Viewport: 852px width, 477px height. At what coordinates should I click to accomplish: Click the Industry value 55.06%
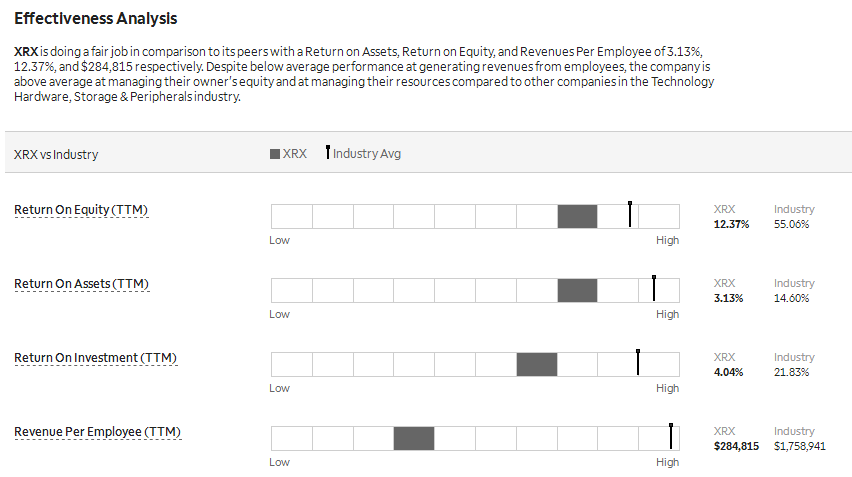point(792,224)
